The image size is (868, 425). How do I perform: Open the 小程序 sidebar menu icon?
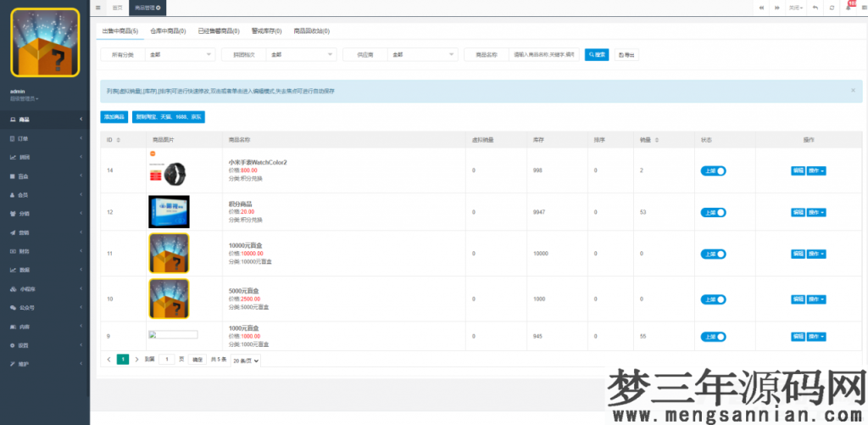click(13, 288)
